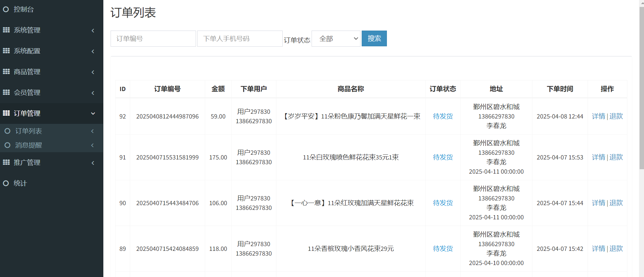Open 详情 for order ID 92
Image resolution: width=644 pixels, height=277 pixels.
tap(598, 116)
